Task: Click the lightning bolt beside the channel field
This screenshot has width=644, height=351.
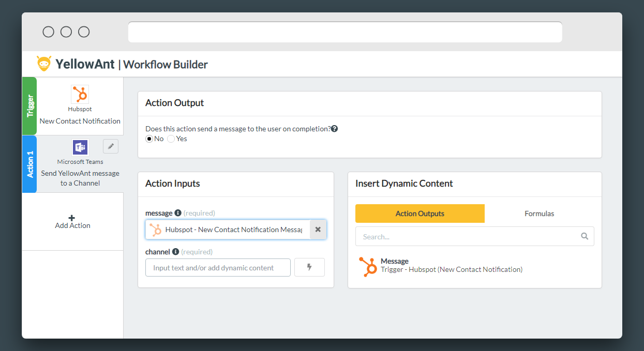Action: [309, 267]
